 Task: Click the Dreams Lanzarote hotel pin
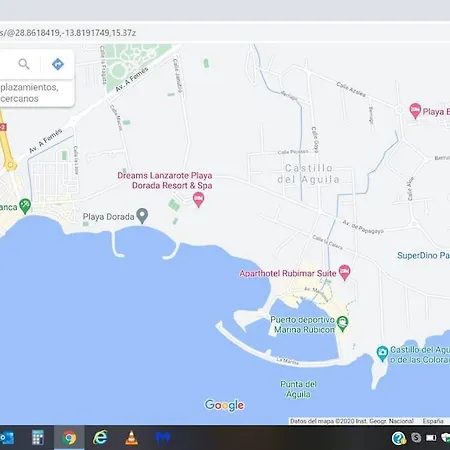point(199,200)
